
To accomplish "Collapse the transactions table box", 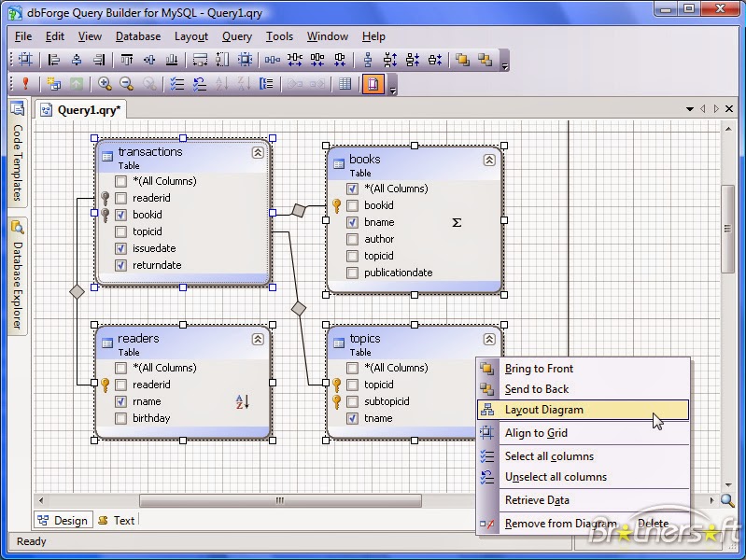I will point(258,152).
